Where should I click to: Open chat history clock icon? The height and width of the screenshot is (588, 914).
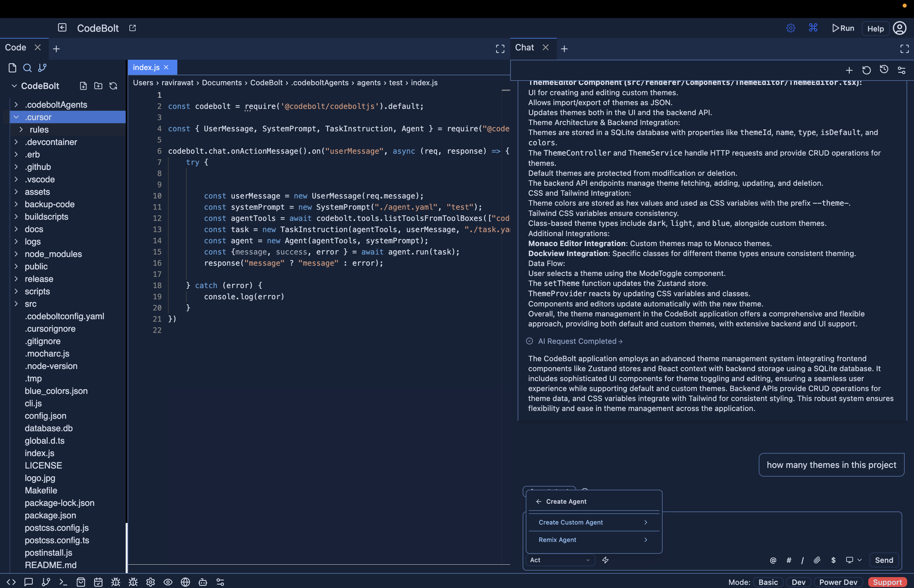[x=884, y=69]
